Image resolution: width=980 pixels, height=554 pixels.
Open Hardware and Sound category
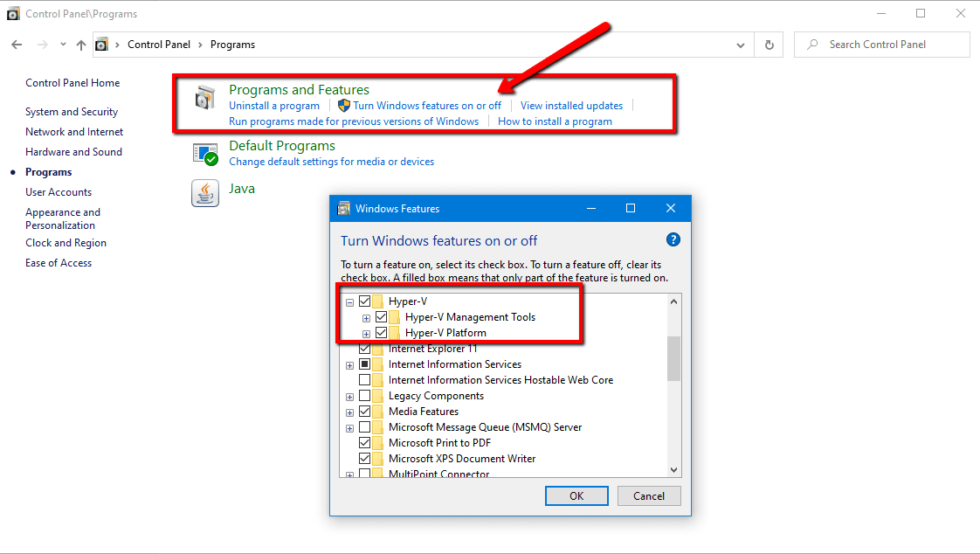(73, 152)
